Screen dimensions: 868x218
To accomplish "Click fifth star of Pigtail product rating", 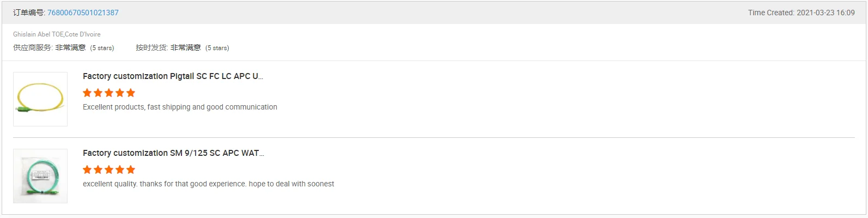I will 131,93.
